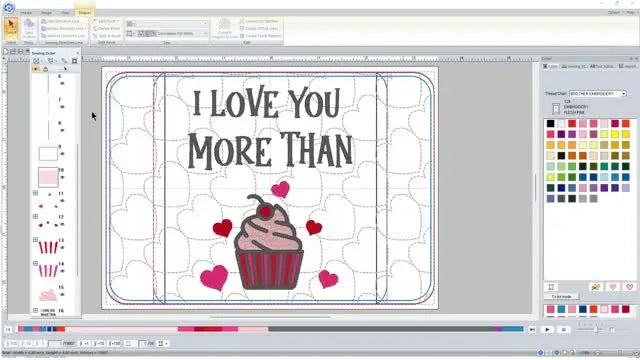This screenshot has height=360, width=640.
Task: Click the +10 stitch step button
Action: click(99, 344)
